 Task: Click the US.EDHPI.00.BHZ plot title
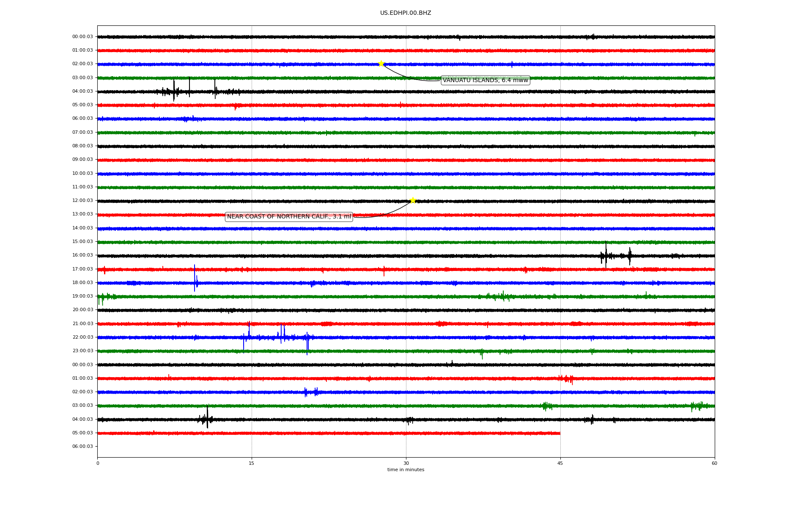click(405, 13)
